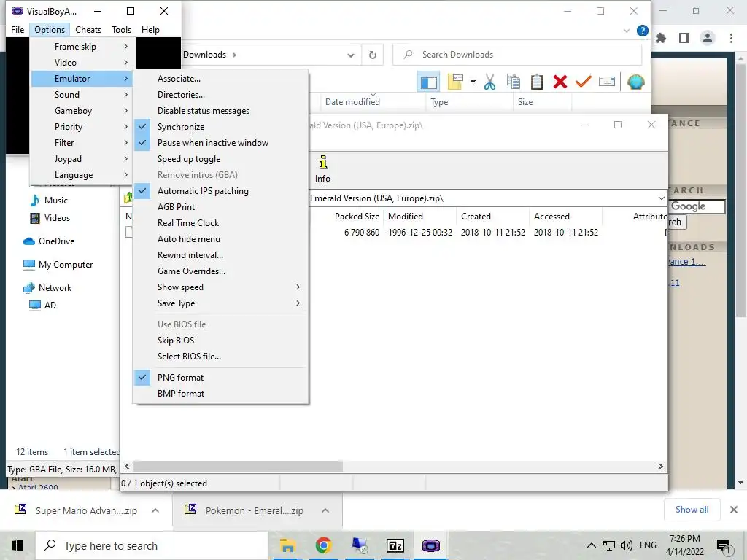
Task: Open Chrome three-dot menu
Action: 731,38
